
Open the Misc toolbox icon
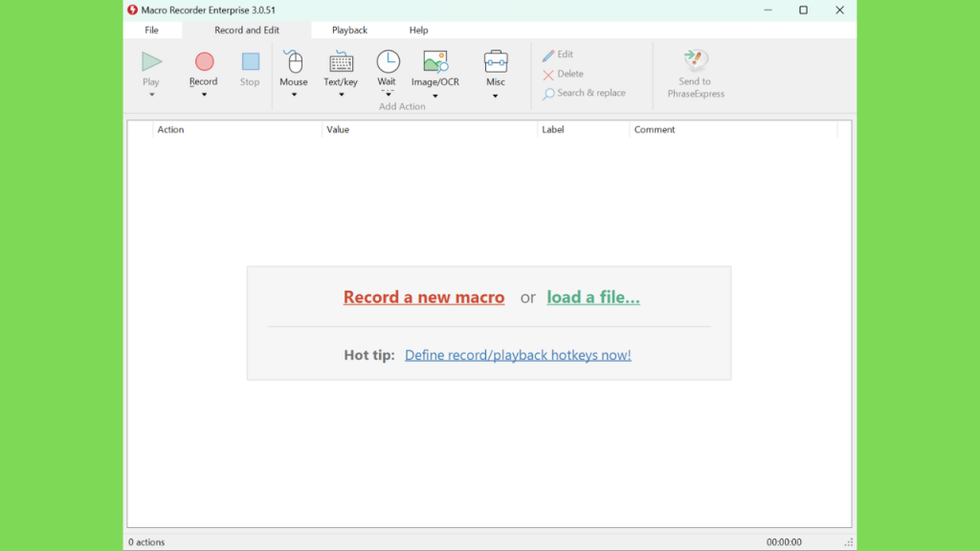pyautogui.click(x=496, y=61)
